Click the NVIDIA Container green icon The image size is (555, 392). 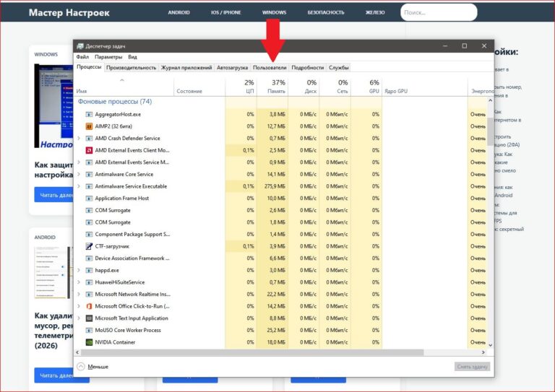89,342
